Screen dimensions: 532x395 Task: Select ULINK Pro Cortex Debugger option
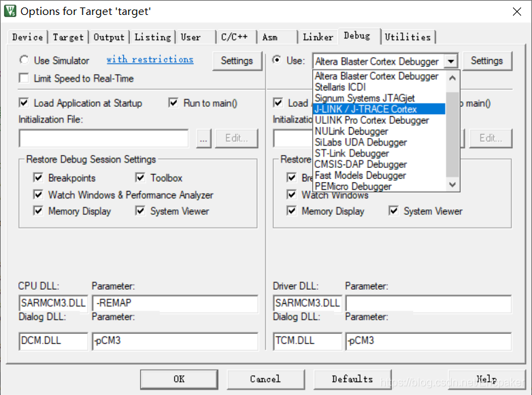pos(379,120)
